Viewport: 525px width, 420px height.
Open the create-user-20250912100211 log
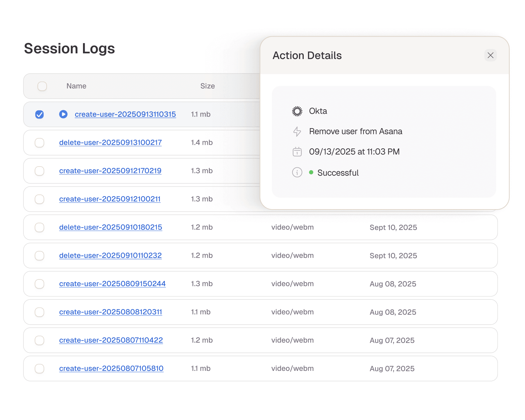point(110,199)
